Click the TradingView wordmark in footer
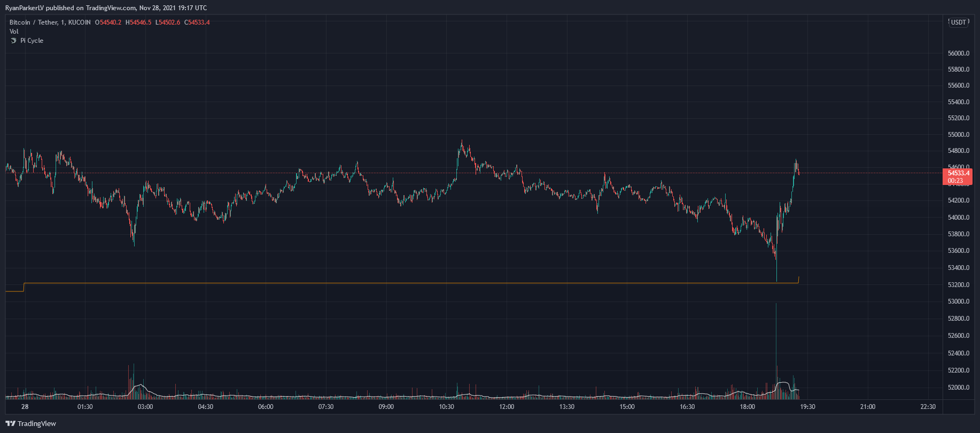This screenshot has height=433, width=980. [37, 424]
